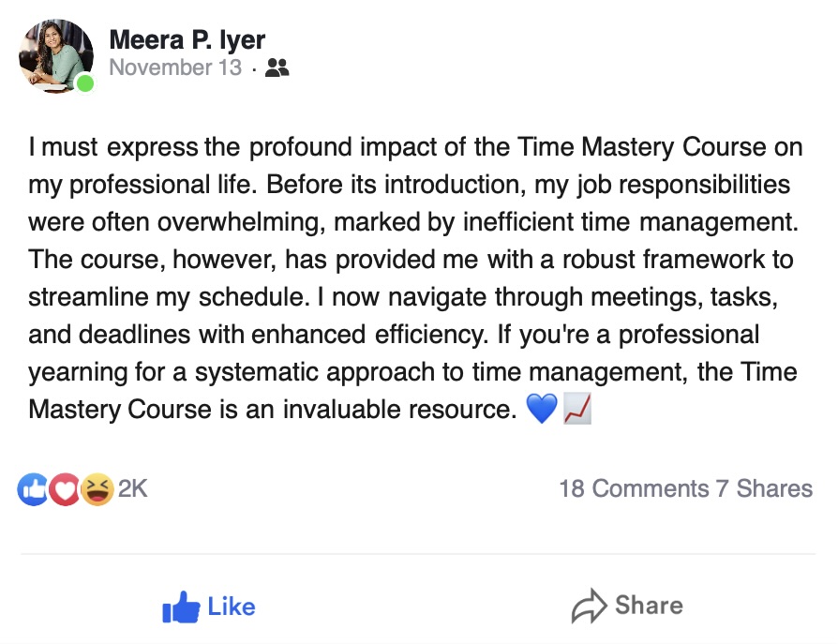Open the 18 Comments link
Screen dimensions: 838x644
tap(634, 489)
